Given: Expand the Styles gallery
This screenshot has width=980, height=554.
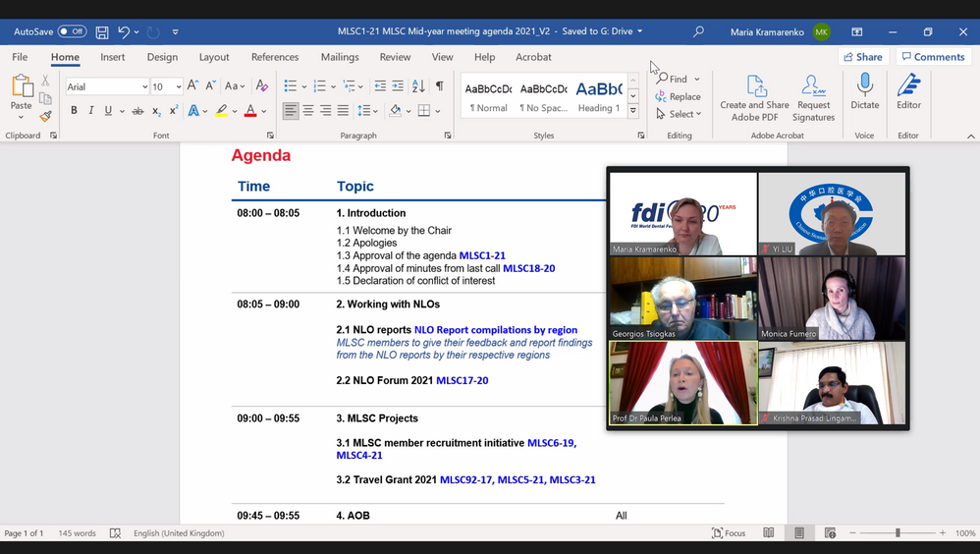Looking at the screenshot, I should pyautogui.click(x=632, y=111).
